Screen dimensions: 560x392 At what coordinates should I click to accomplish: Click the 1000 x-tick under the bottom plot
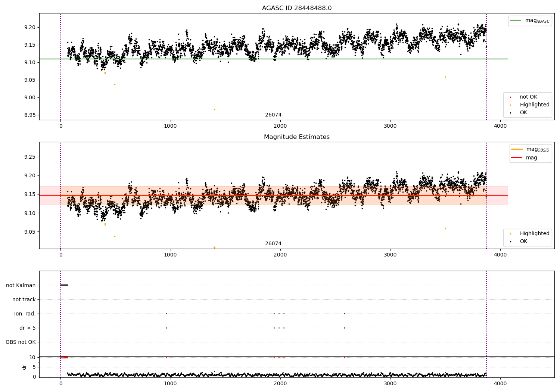pyautogui.click(x=171, y=383)
